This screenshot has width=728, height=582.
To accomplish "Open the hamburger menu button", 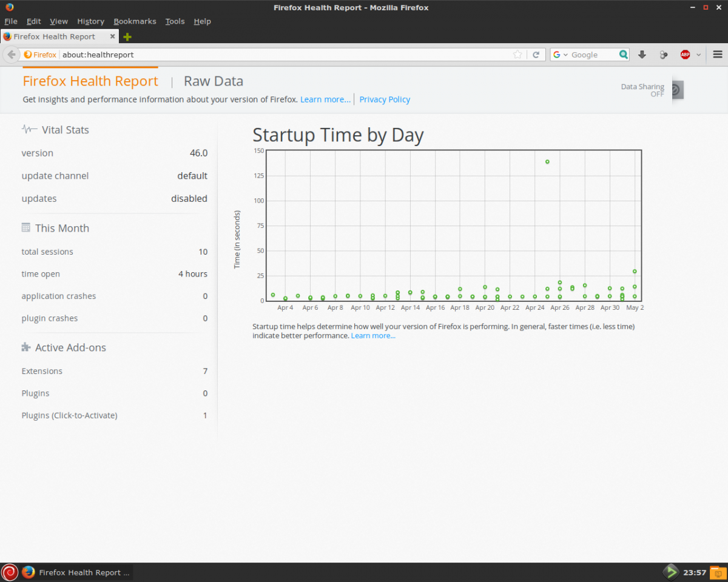I will coord(718,55).
